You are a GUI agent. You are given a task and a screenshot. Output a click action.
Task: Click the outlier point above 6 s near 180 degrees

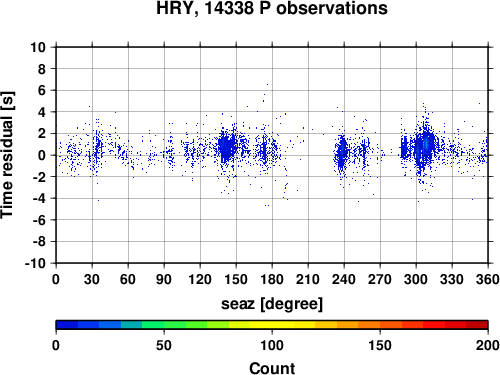[x=267, y=84]
